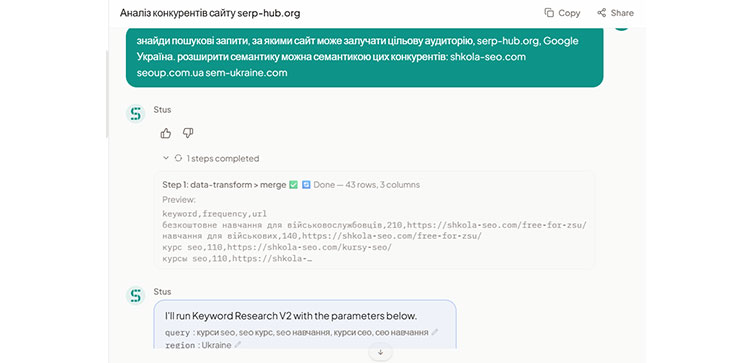This screenshot has width=752, height=363.
Task: Copy the conversation with Copy button
Action: [562, 13]
